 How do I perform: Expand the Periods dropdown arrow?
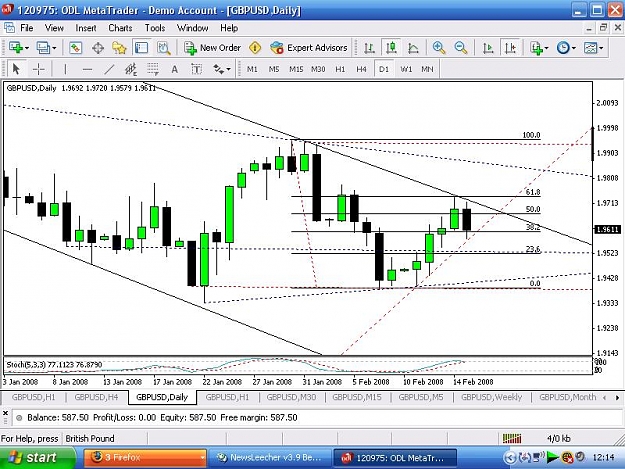point(574,48)
